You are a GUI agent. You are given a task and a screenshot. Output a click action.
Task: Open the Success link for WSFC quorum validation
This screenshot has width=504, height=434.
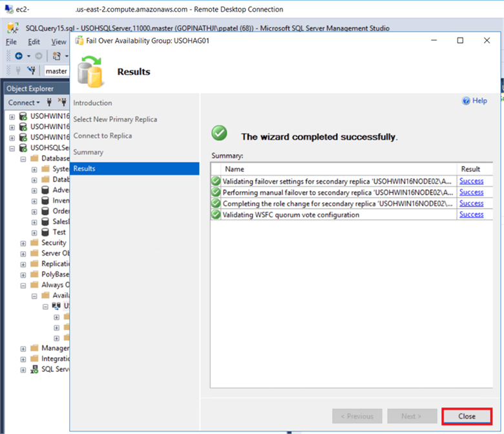tap(471, 214)
